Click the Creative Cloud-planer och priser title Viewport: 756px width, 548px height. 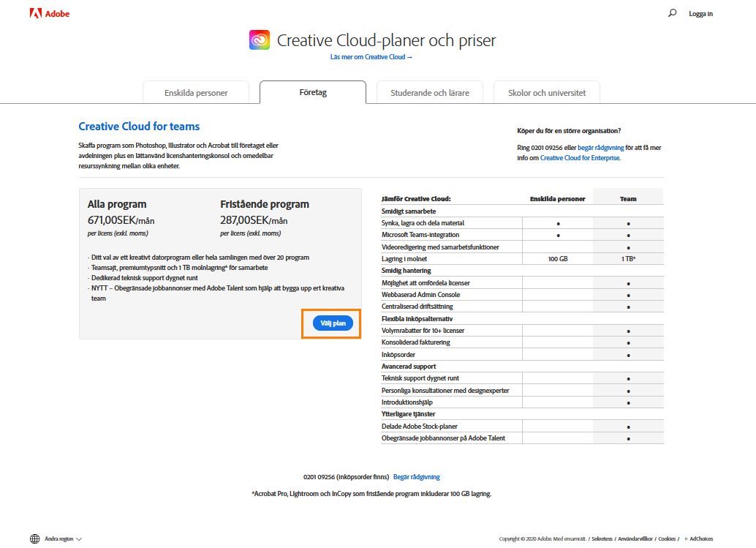coord(386,40)
